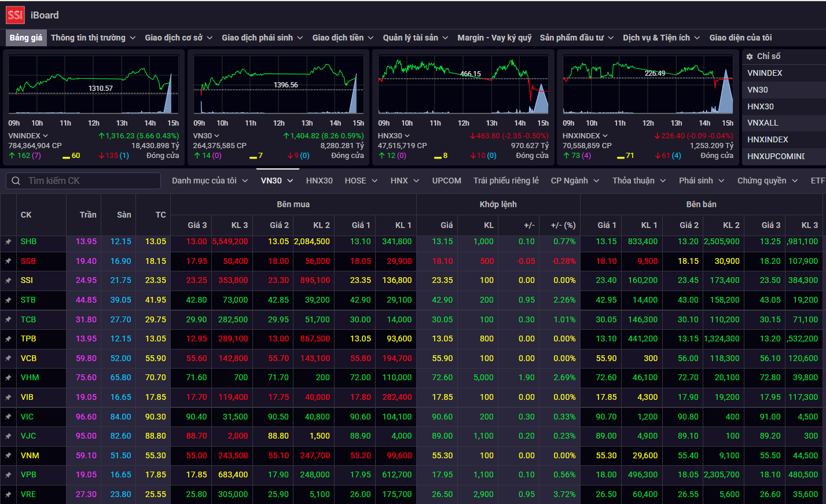This screenshot has width=826, height=504.
Task: Click the VNINDEX intraday chart
Action: coord(94,84)
